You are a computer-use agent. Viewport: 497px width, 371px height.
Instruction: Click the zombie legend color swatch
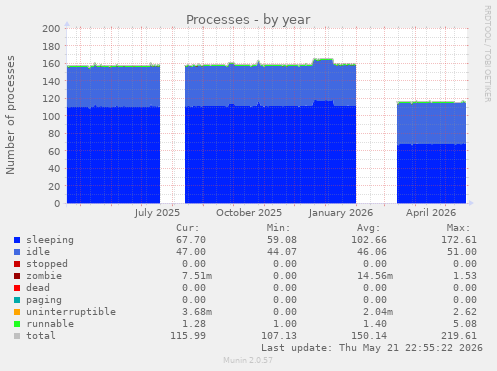[17, 276]
